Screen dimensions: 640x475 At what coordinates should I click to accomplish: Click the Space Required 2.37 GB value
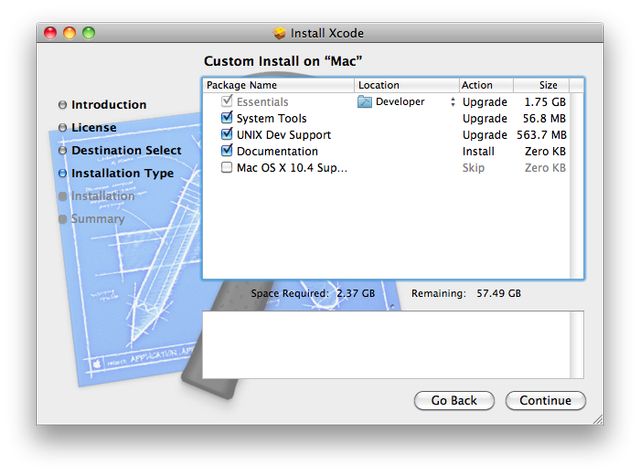click(x=356, y=293)
